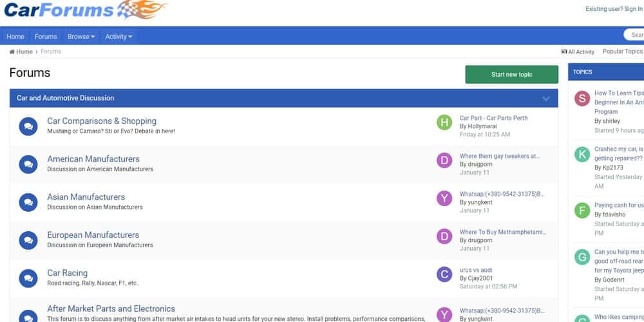Open the Browse dropdown menu
The height and width of the screenshot is (322, 644).
[x=81, y=37]
